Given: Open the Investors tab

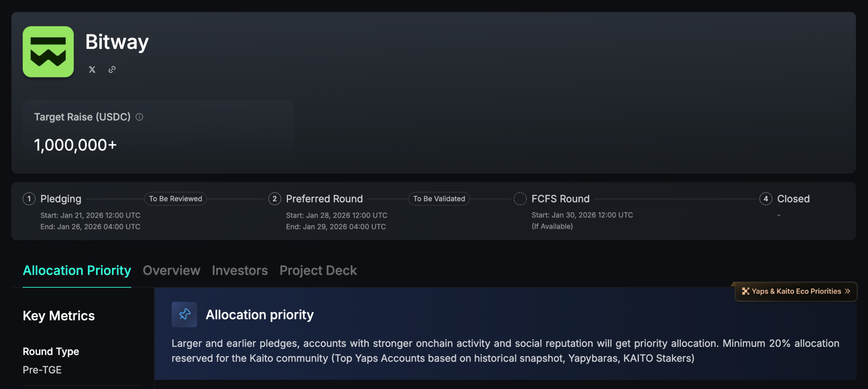Looking at the screenshot, I should [240, 270].
